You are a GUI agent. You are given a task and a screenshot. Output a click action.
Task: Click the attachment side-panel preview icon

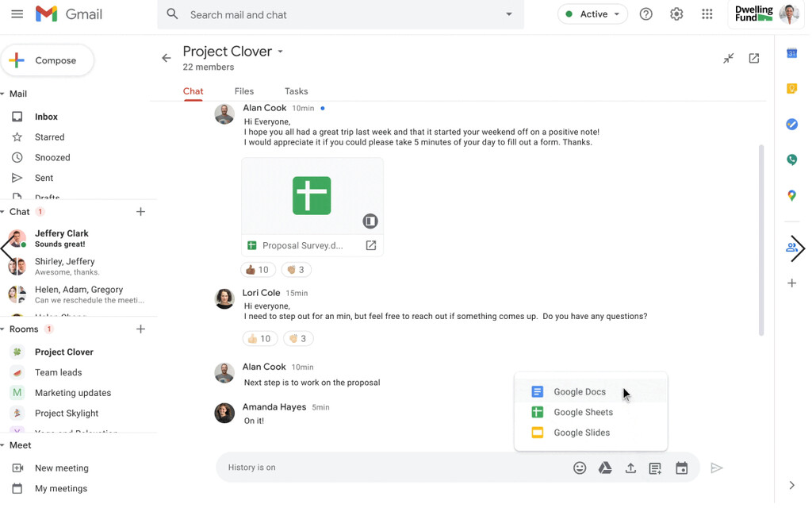click(x=370, y=221)
